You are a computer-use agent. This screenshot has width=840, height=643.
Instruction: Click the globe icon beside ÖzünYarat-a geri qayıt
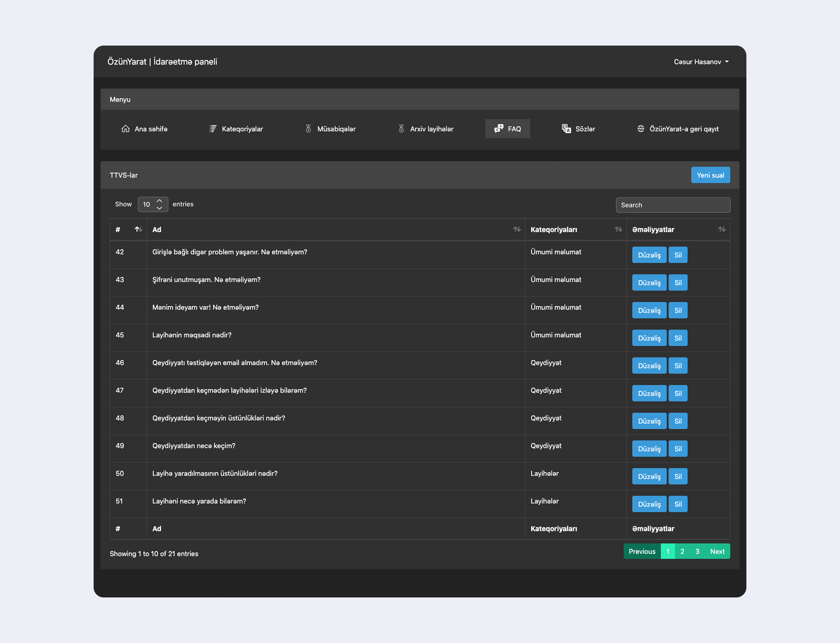(641, 129)
